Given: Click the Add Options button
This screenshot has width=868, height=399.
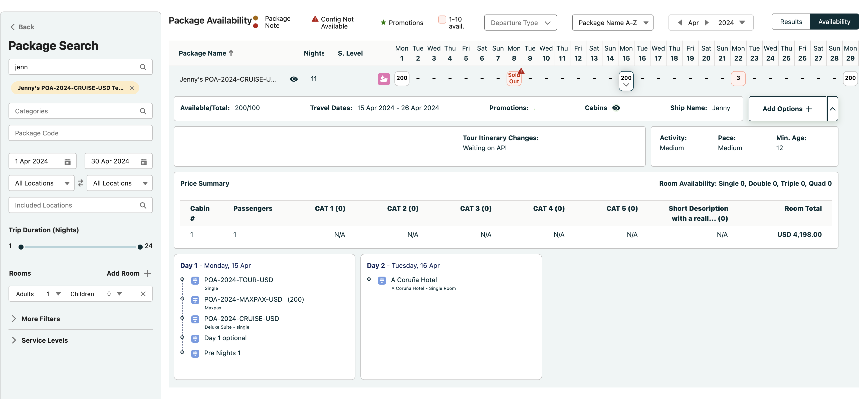Looking at the screenshot, I should pyautogui.click(x=787, y=109).
